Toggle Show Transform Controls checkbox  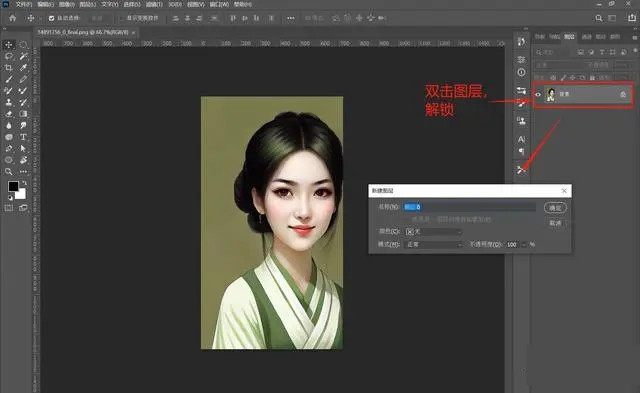122,18
